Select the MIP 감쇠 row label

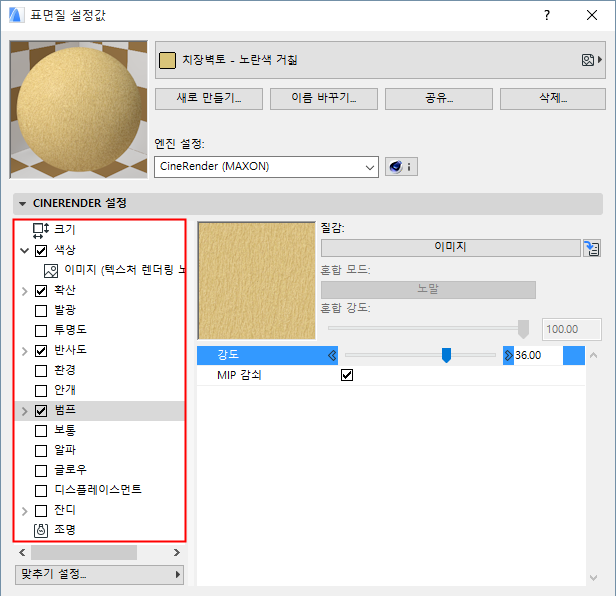(x=239, y=375)
